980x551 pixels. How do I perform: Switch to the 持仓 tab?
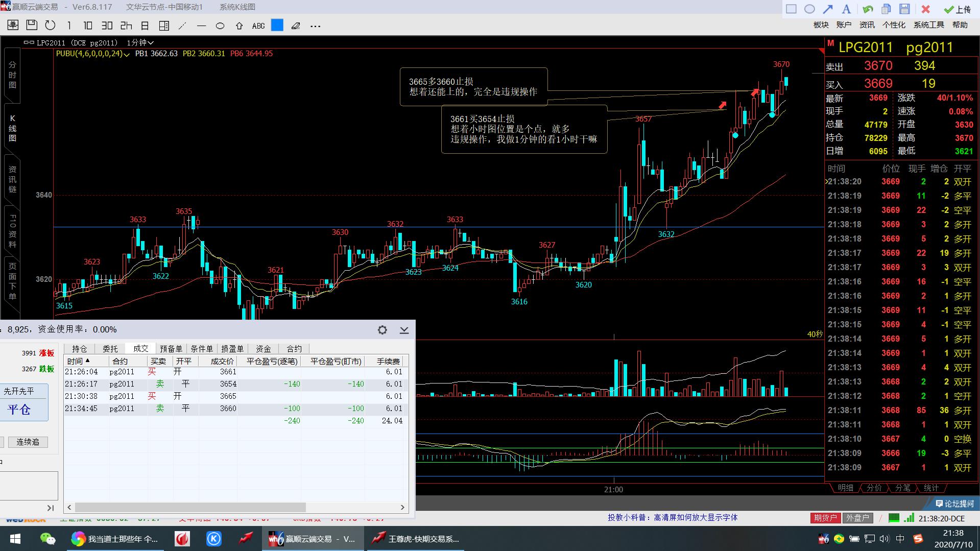79,348
